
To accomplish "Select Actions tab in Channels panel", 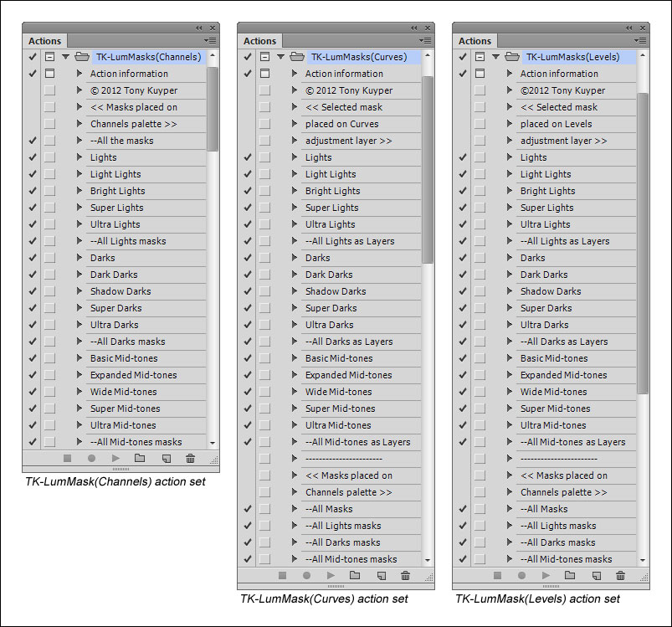I will [x=45, y=41].
